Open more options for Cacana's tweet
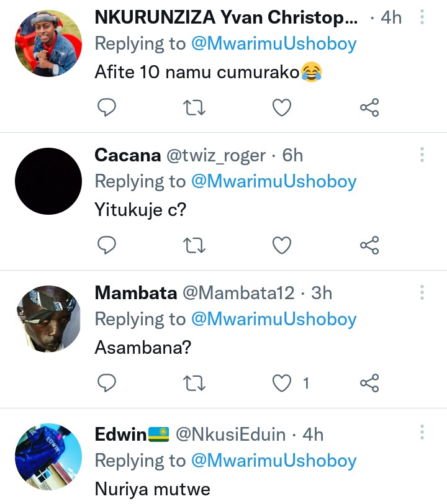Image resolution: width=447 pixels, height=504 pixels. [x=422, y=155]
